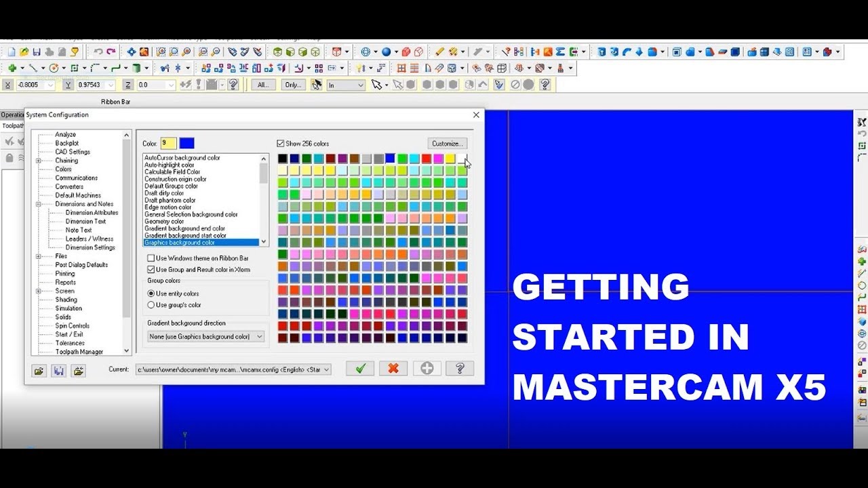Select Auto-highlight color in list

pos(169,165)
